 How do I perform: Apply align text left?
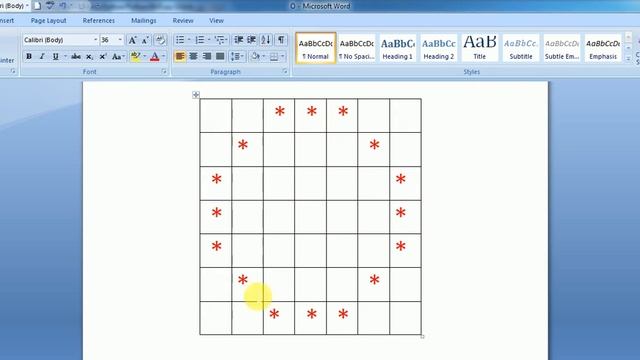click(180, 56)
